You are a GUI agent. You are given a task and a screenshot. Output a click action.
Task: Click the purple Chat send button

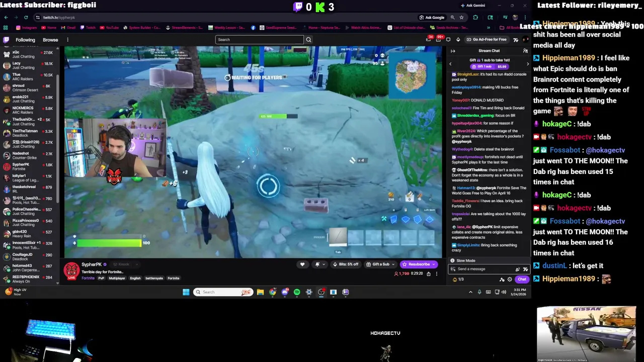522,280
